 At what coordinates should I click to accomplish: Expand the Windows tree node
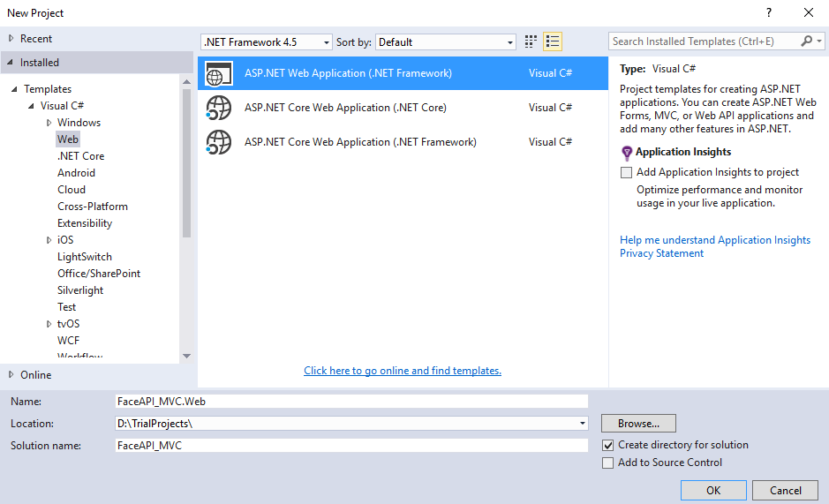49,123
